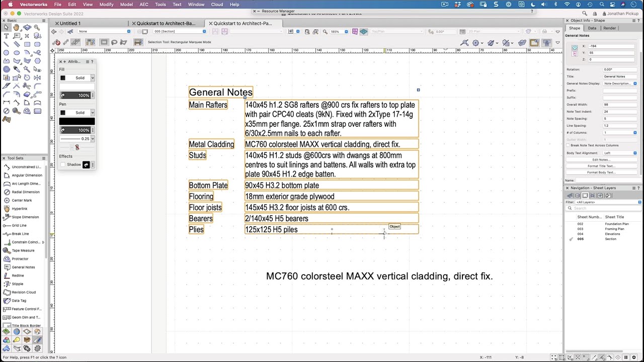Select the Pan hand tool
The height and width of the screenshot is (362, 644).
pyautogui.click(x=17, y=27)
